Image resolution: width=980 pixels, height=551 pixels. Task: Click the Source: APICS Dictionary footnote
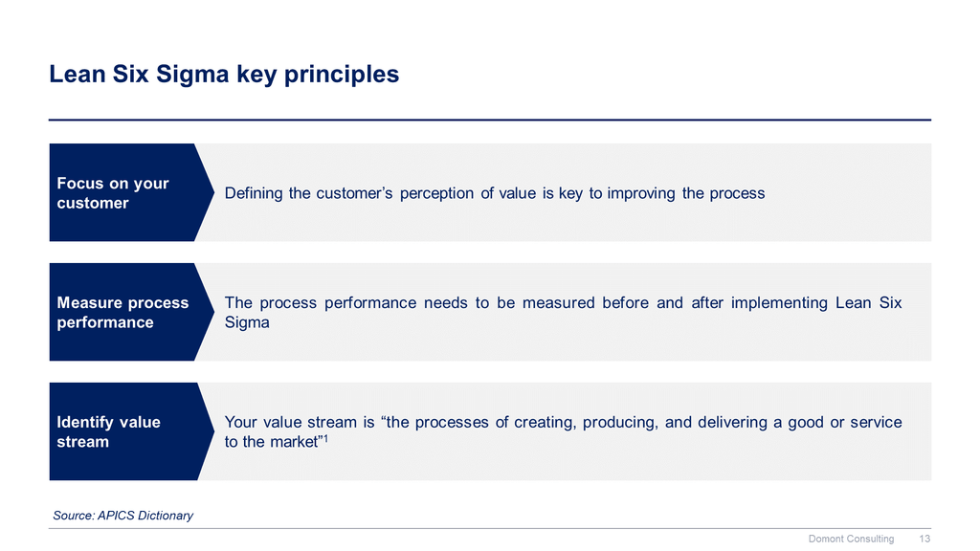[123, 516]
